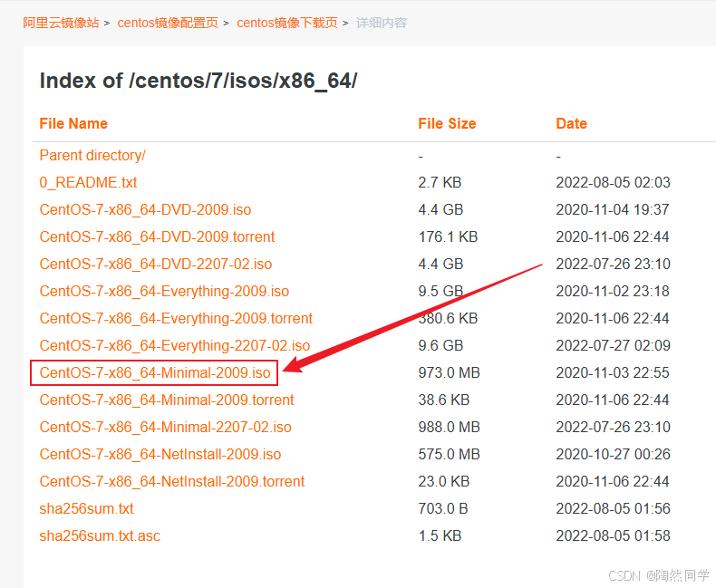Click the date 2022-08-05 01:56
The width and height of the screenshot is (716, 588).
click(613, 508)
